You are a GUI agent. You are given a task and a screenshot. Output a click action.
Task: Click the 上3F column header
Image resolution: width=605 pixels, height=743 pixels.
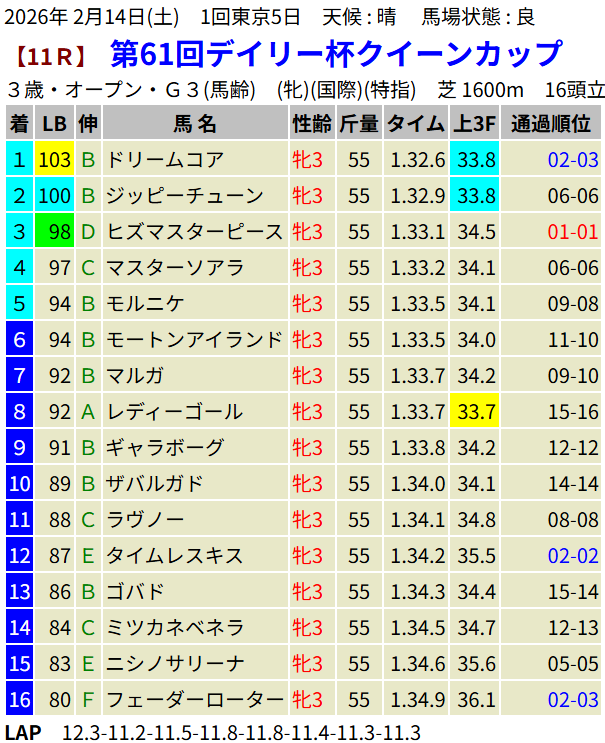pos(474,124)
